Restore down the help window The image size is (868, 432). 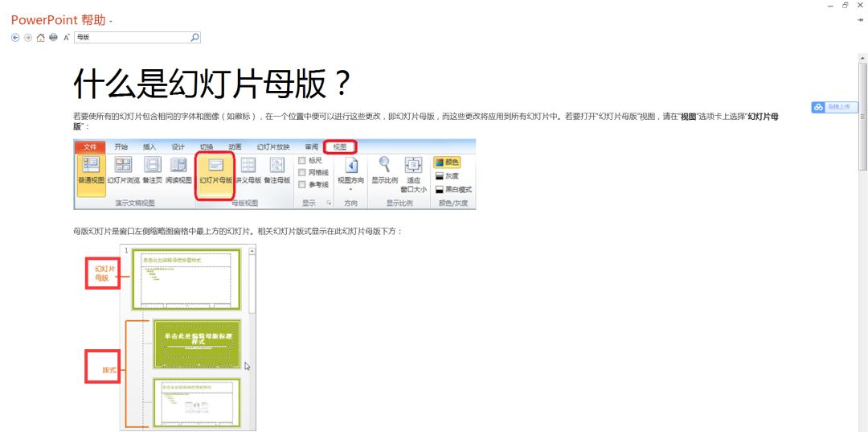(845, 6)
